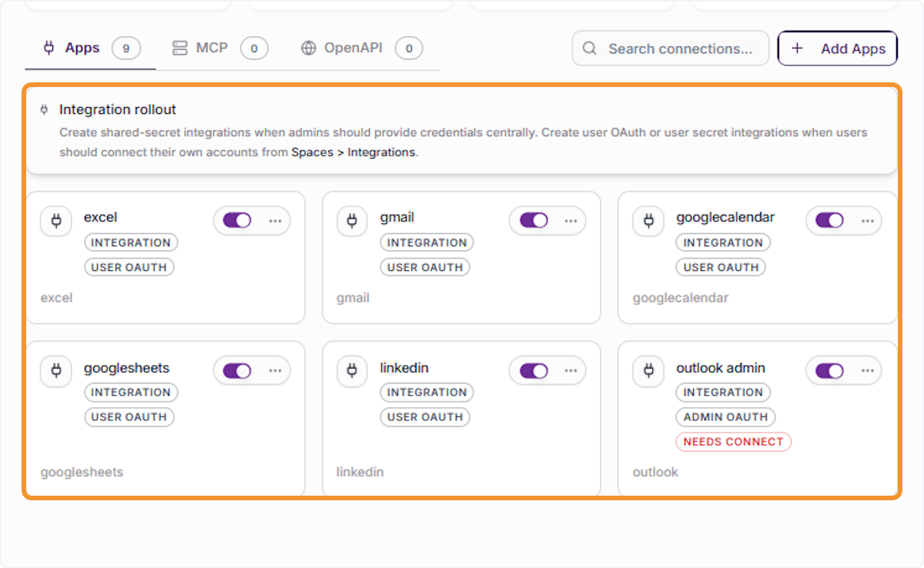924x568 pixels.
Task: Click the linkedin card plug icon
Action: point(352,372)
